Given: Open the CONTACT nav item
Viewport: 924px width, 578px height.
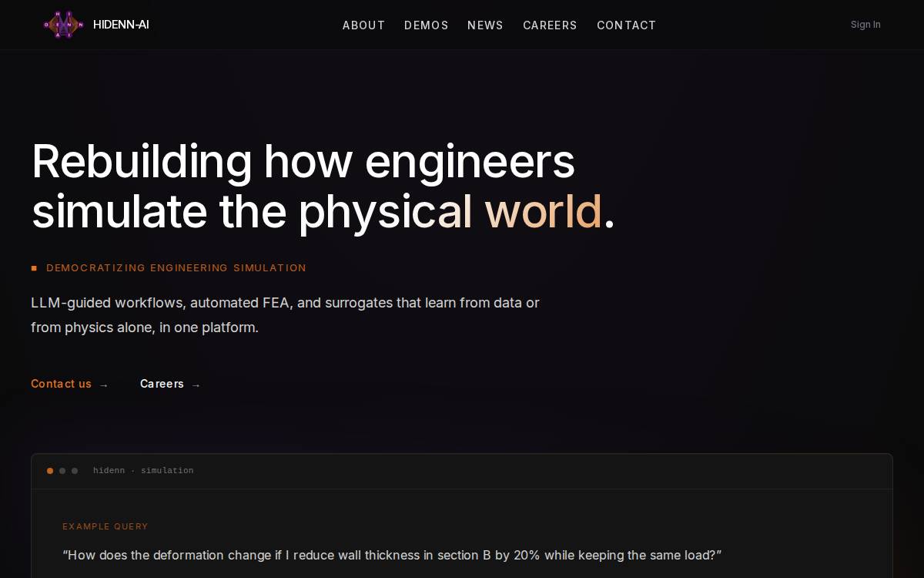Looking at the screenshot, I should (x=626, y=25).
